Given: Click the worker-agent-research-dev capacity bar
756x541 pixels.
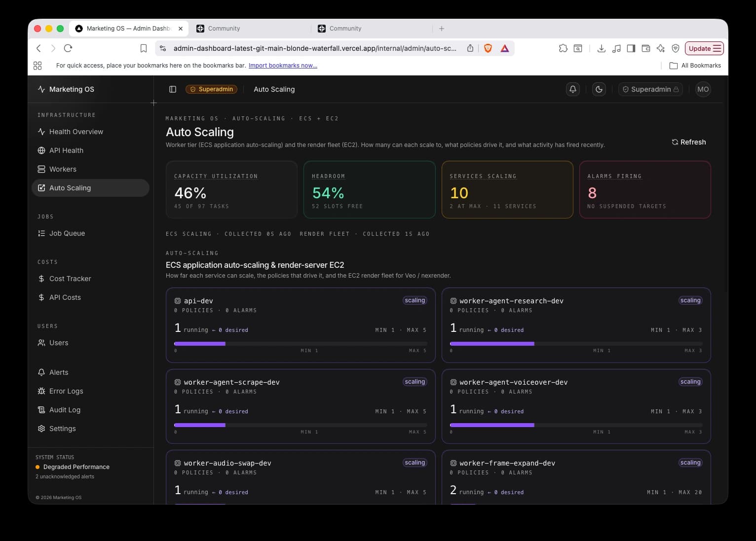Looking at the screenshot, I should [576, 344].
